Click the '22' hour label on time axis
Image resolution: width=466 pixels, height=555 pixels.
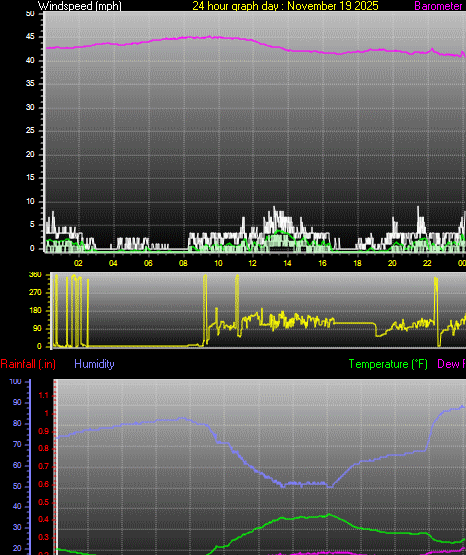pos(427,263)
